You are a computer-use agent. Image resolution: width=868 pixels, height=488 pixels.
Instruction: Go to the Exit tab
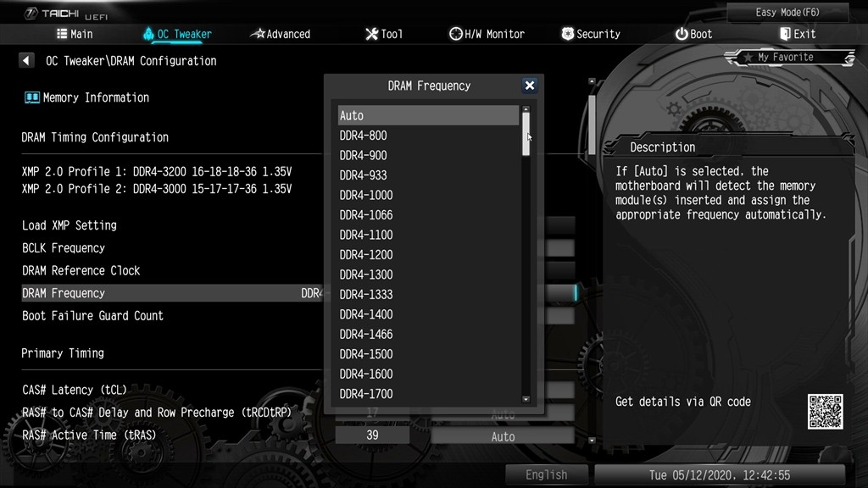click(x=798, y=34)
